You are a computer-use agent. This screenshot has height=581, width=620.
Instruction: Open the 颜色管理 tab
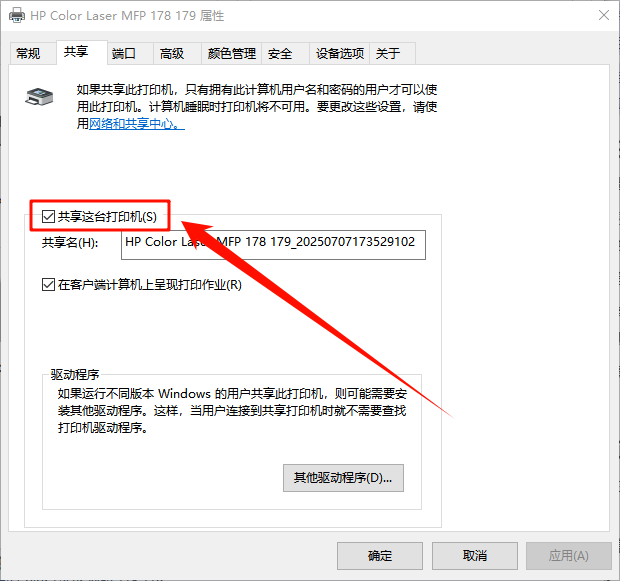[x=232, y=53]
